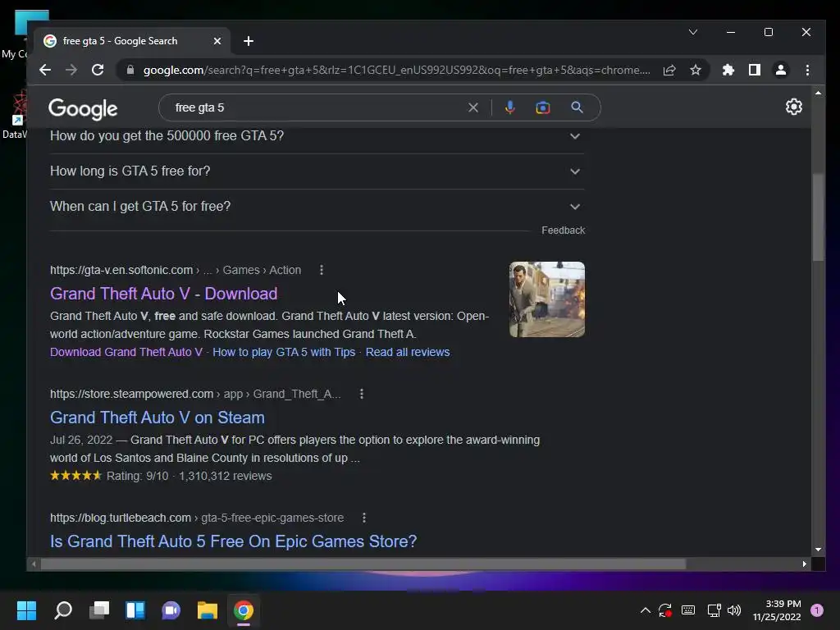The height and width of the screenshot is (630, 840).
Task: Click the GTA V result thumbnail image
Action: [x=547, y=299]
